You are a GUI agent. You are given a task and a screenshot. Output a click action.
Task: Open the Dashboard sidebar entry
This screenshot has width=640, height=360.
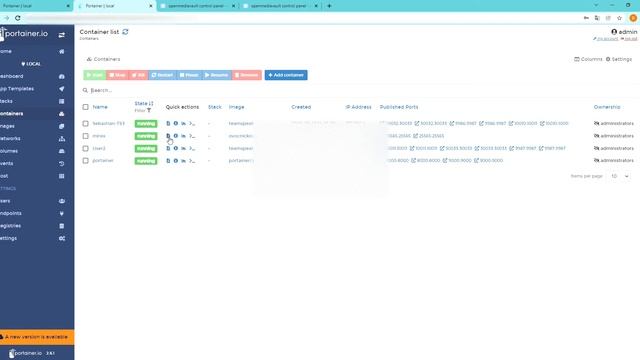coord(33,76)
